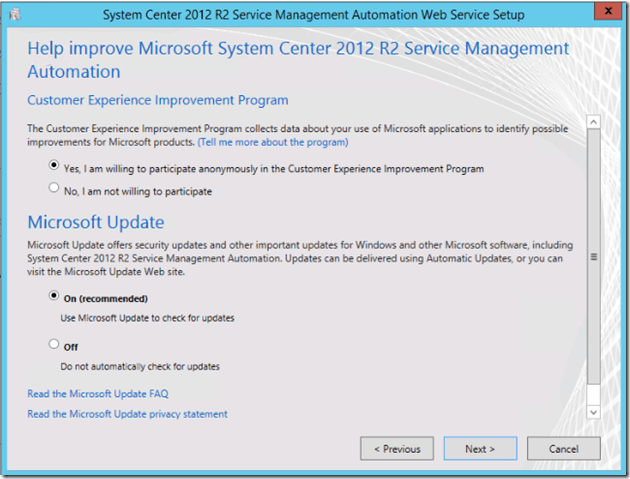The image size is (630, 479).
Task: Click the Customer Experience Improvement Program heading
Action: pos(157,100)
